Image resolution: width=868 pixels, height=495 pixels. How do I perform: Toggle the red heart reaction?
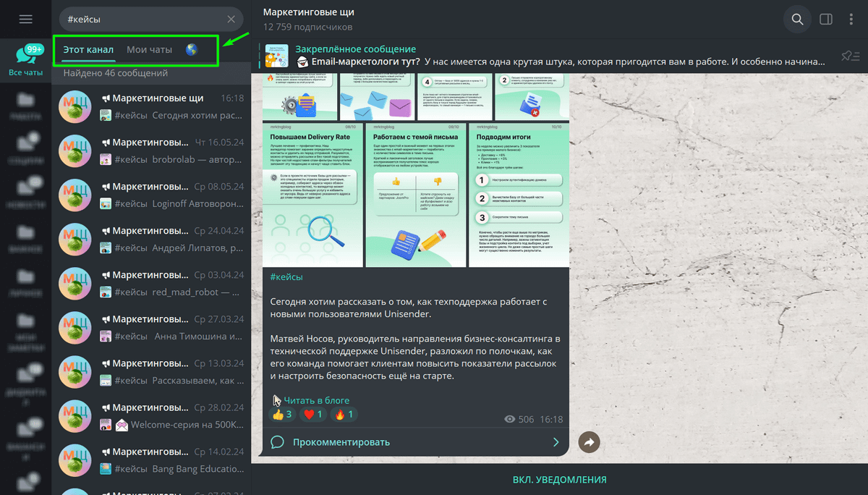(x=313, y=415)
